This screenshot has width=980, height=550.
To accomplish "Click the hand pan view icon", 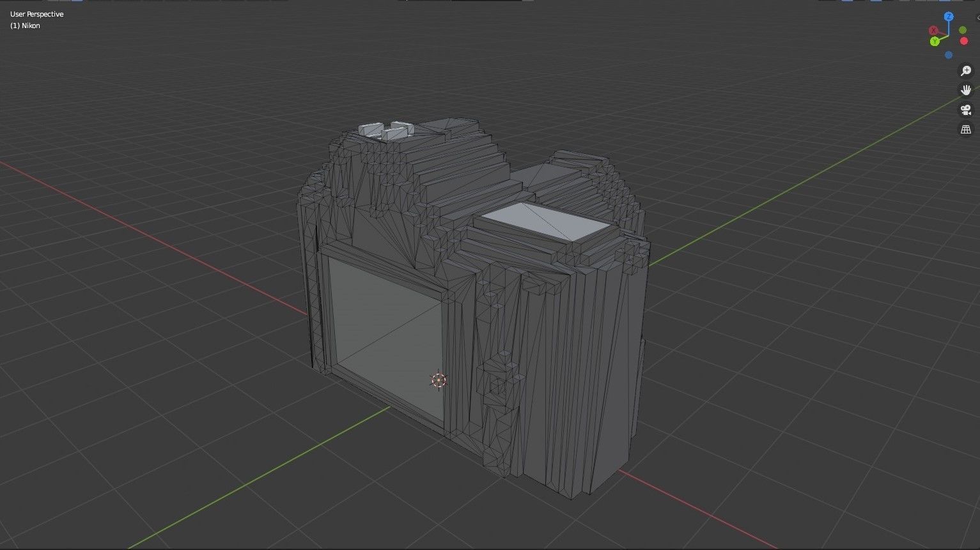I will pyautogui.click(x=966, y=90).
